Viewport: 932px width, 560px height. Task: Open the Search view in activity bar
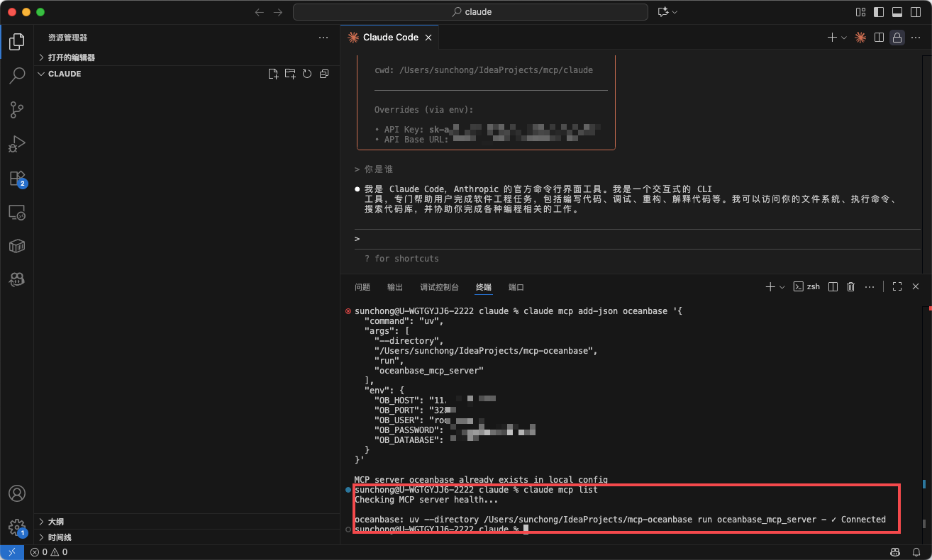pyautogui.click(x=17, y=76)
